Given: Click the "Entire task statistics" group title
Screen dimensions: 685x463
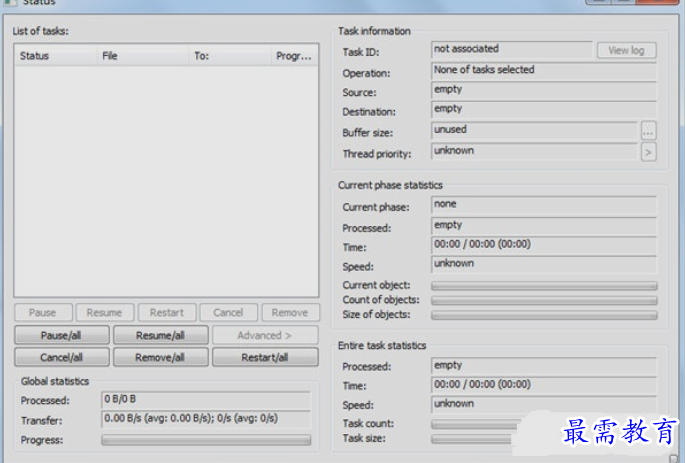Looking at the screenshot, I should click(382, 346).
